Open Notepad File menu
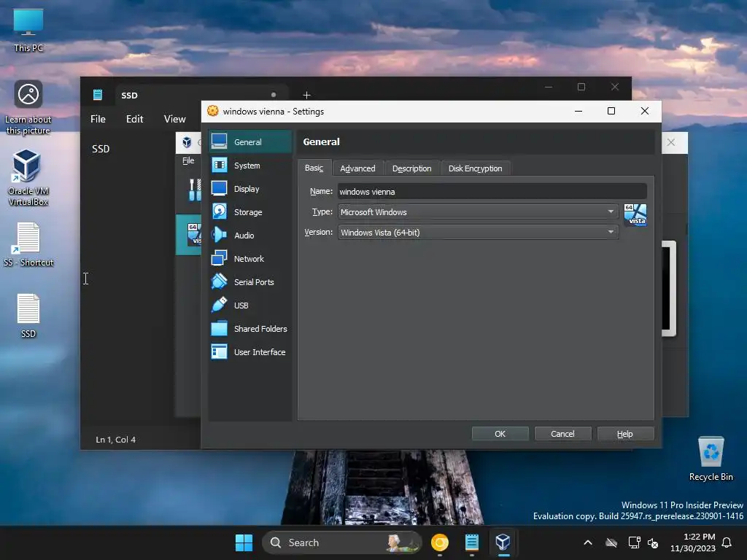The width and height of the screenshot is (747, 560). coord(98,119)
